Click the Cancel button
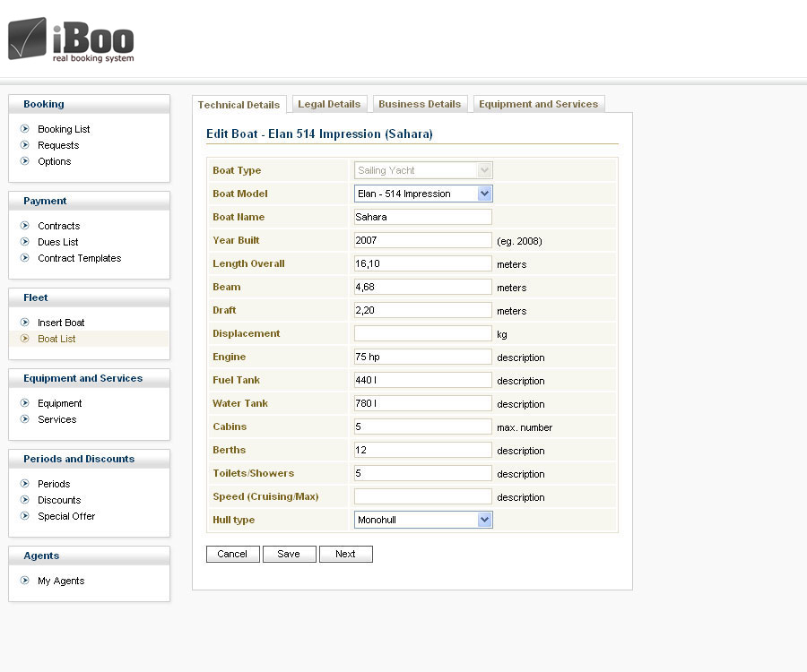Image resolution: width=807 pixels, height=672 pixels. point(232,554)
